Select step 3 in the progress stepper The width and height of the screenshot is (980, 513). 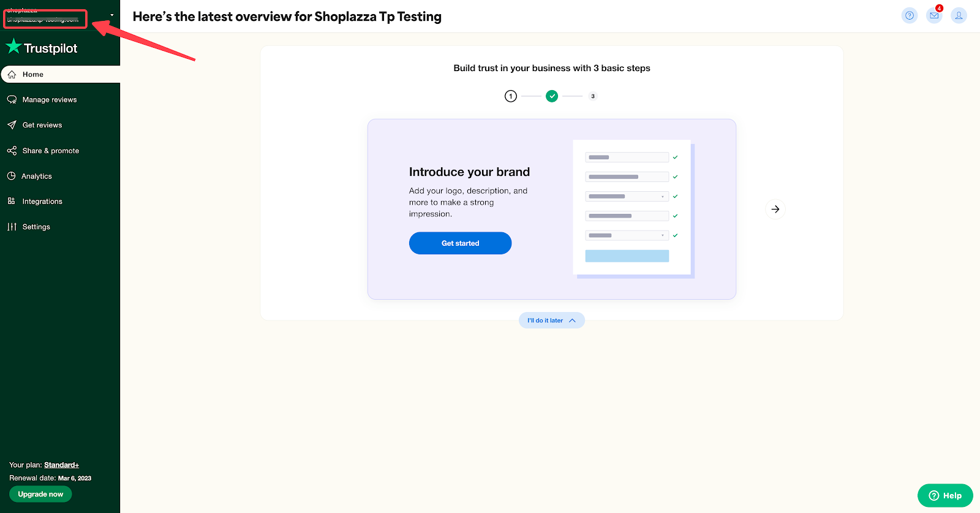593,96
